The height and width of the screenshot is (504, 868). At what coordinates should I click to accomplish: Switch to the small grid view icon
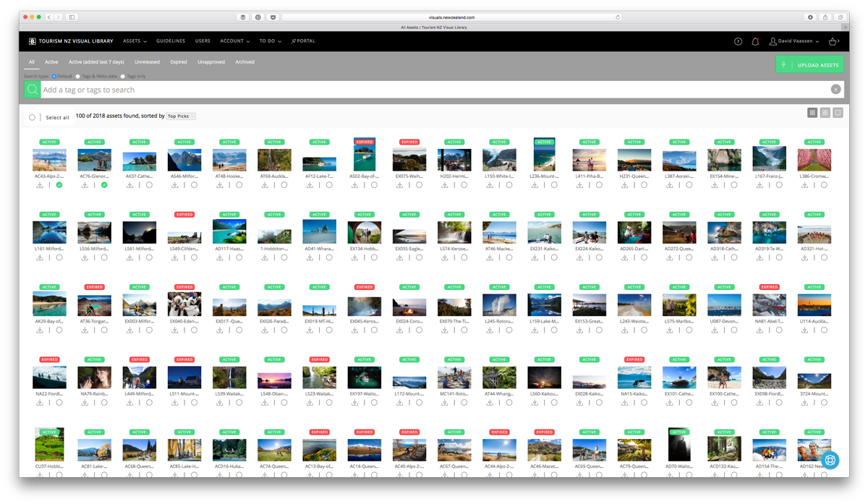click(x=812, y=113)
